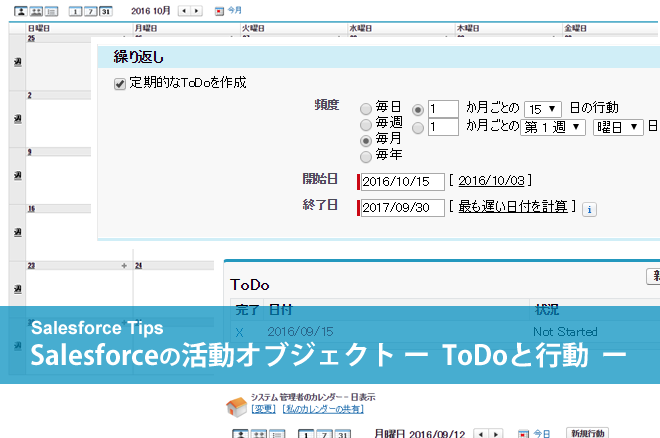Open week view for the week of the 9th
Viewport: 660px width, 438px height.
pyautogui.click(x=17, y=175)
